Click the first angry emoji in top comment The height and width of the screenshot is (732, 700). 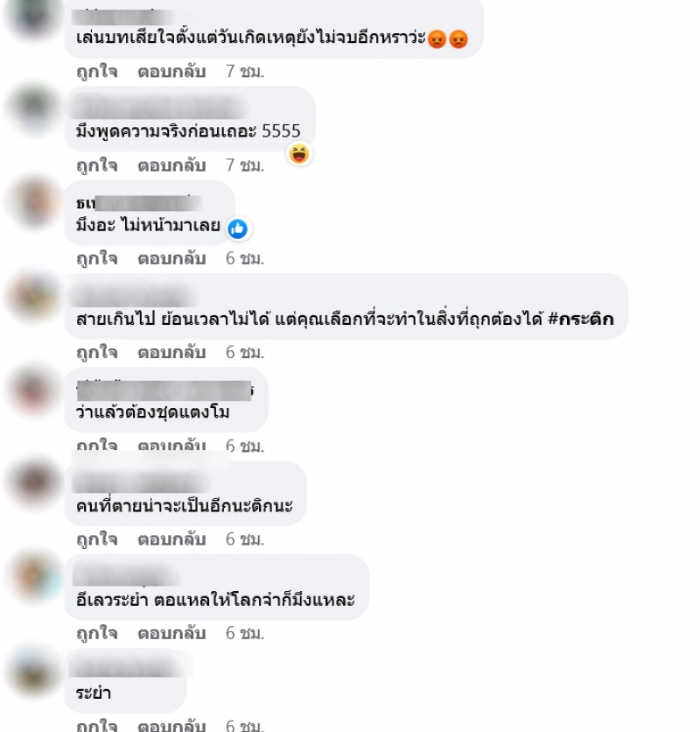point(437,39)
